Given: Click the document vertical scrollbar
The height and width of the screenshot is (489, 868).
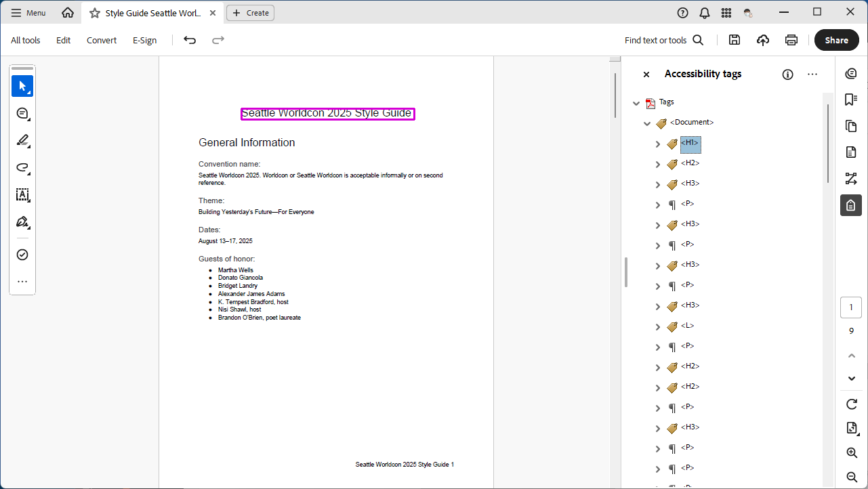Looking at the screenshot, I should click(615, 96).
